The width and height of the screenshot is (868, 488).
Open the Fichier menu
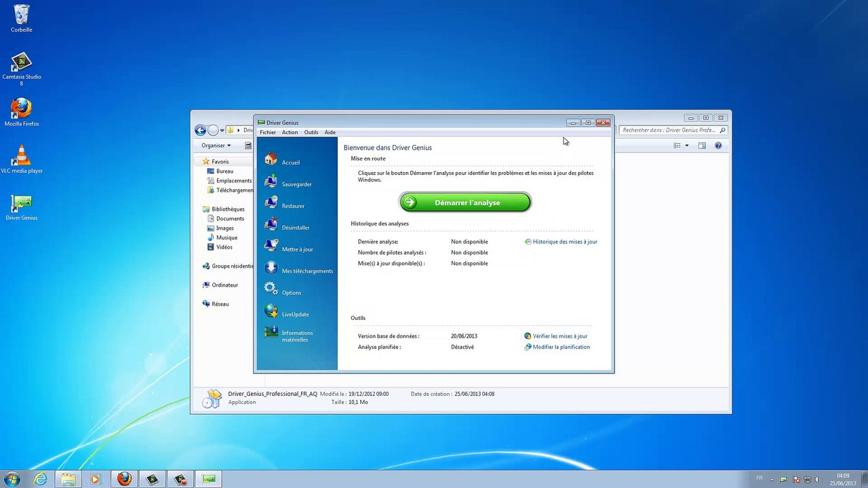(268, 132)
